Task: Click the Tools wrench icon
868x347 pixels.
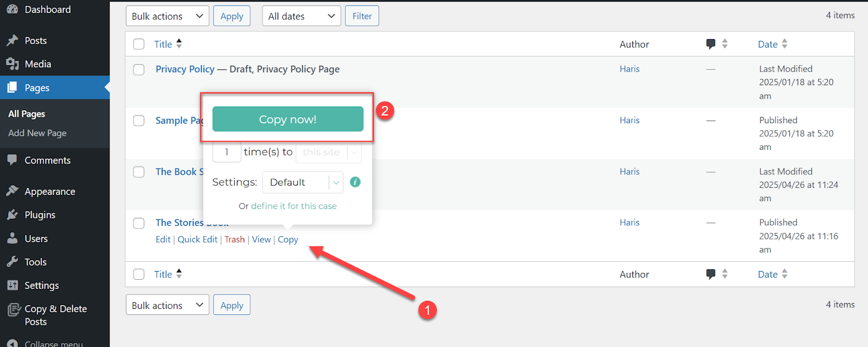Action: (12, 262)
